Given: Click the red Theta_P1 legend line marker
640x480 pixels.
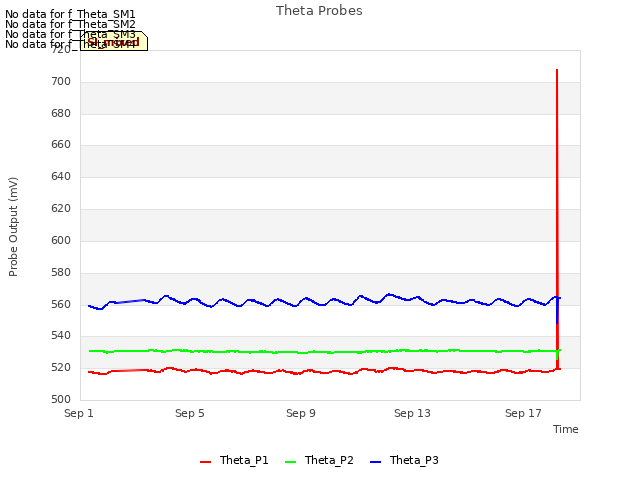Looking at the screenshot, I should (205, 461).
